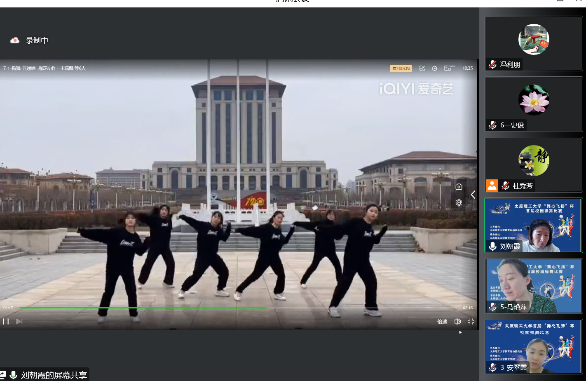Select the bottom participant video thumbnail

(533, 347)
